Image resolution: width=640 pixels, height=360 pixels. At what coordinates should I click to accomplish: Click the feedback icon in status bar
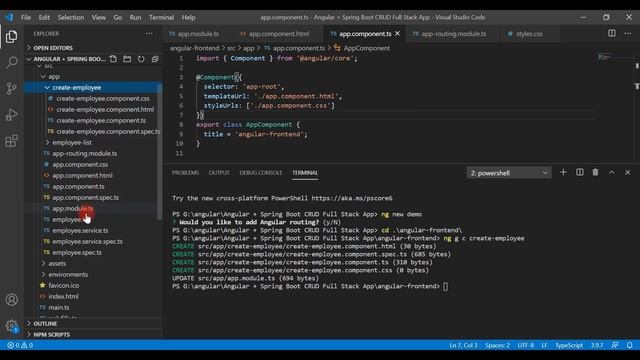[615, 345]
